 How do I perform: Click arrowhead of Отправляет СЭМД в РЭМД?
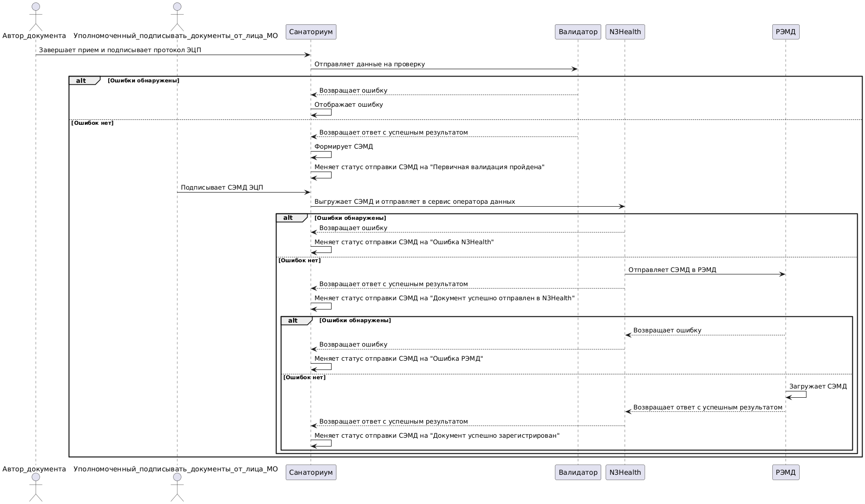coord(782,274)
